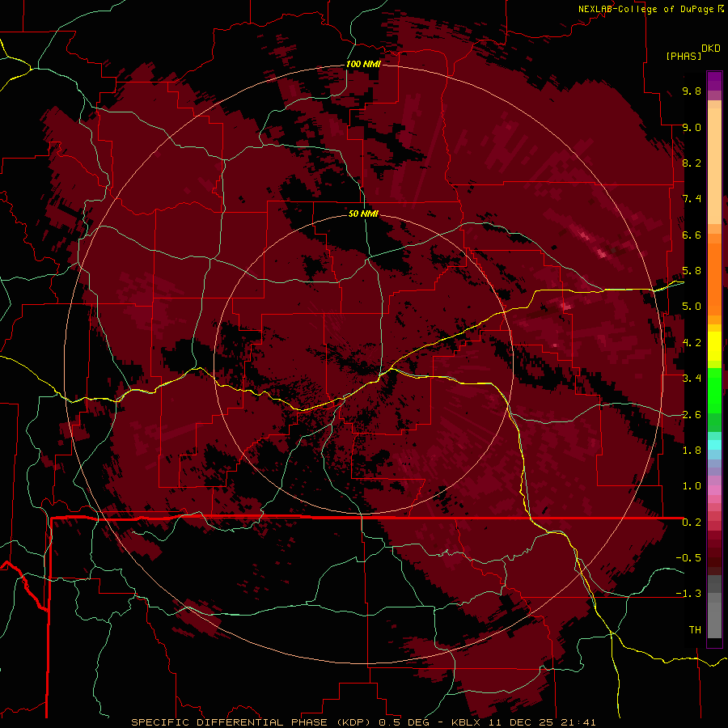
Task: Pick the cyan color bar segment
Action: click(x=714, y=445)
